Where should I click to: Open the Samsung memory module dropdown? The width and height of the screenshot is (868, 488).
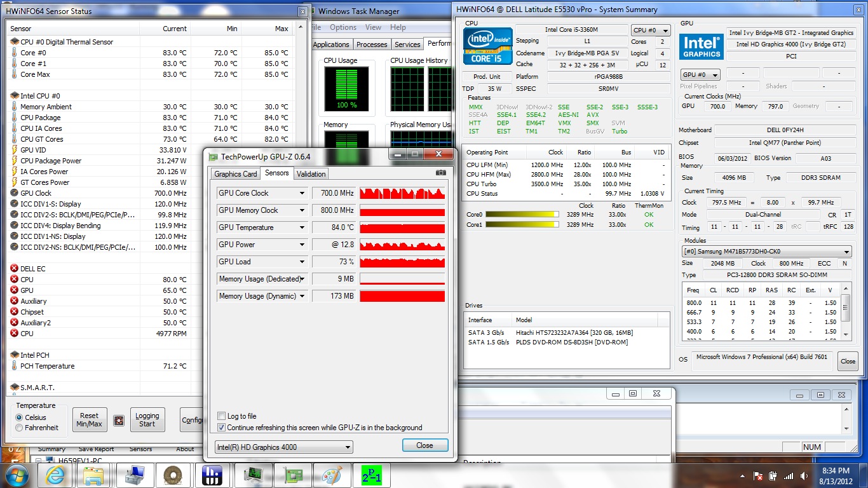pos(767,252)
